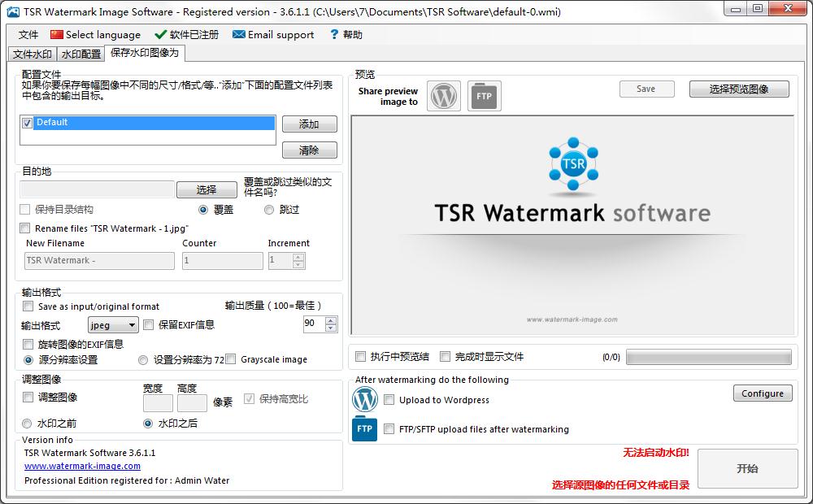Click destination path field

(x=97, y=189)
